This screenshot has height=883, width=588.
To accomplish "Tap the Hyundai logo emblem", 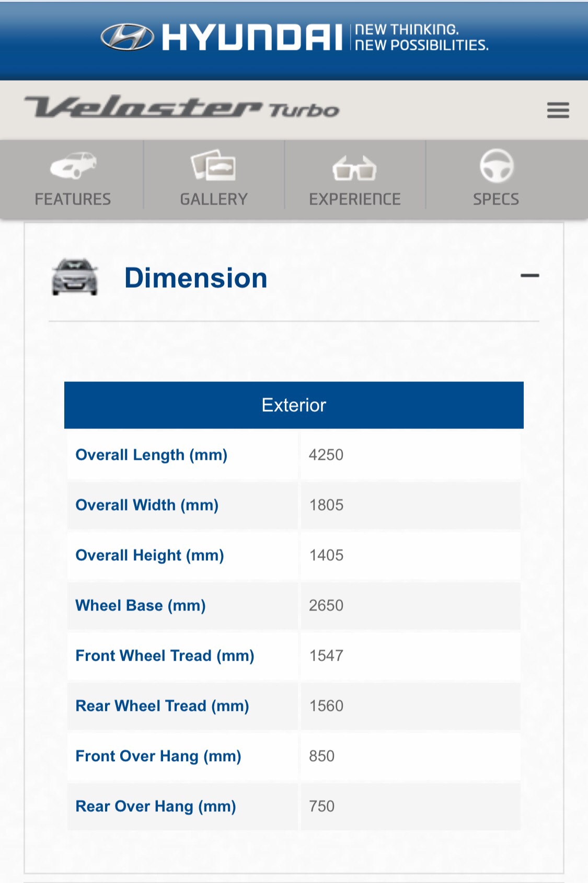I will [x=128, y=37].
